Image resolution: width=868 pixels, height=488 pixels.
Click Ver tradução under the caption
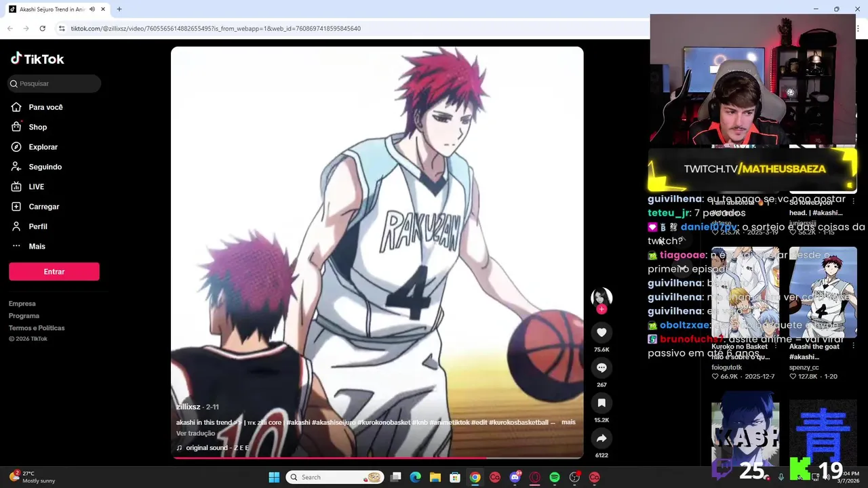196,434
